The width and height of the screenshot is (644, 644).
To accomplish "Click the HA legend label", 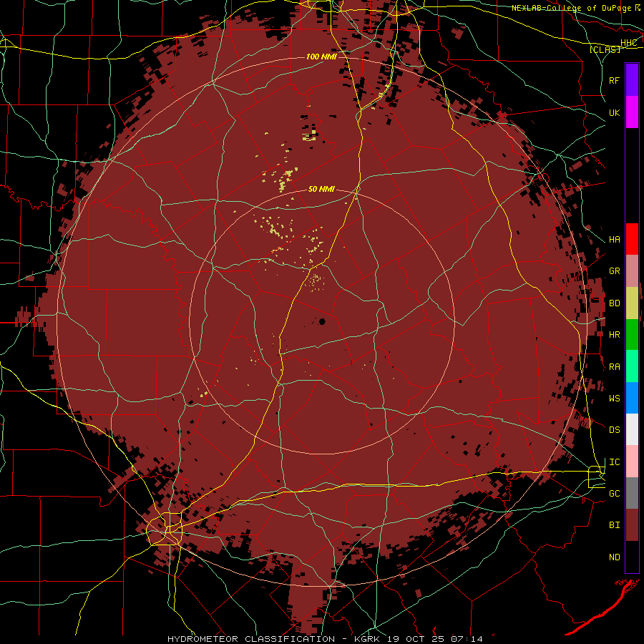I will click(614, 240).
